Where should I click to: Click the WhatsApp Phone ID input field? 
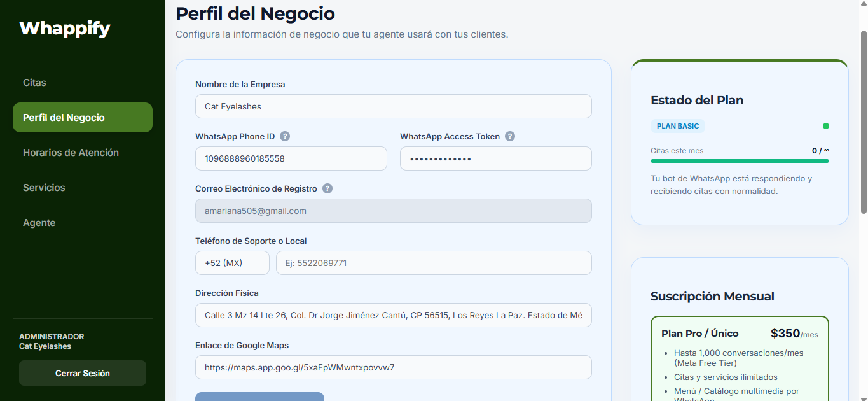(291, 158)
